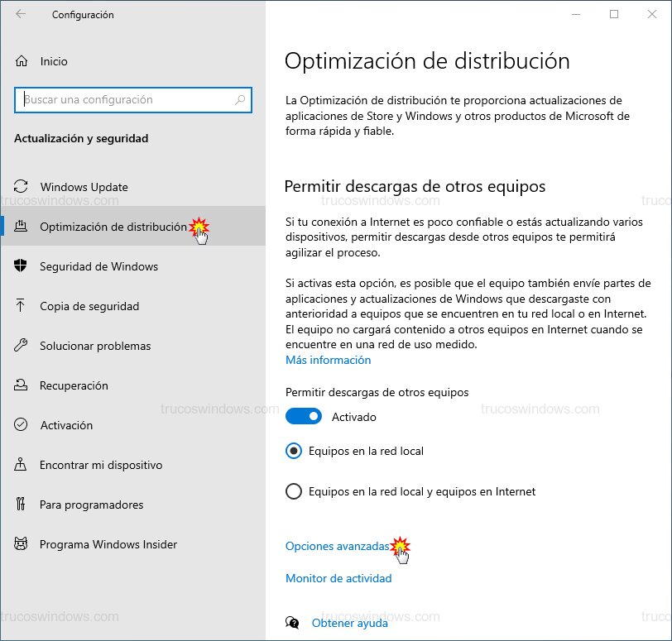Click the Copia de seguridad arrow icon
This screenshot has width=672, height=641.
tap(22, 306)
